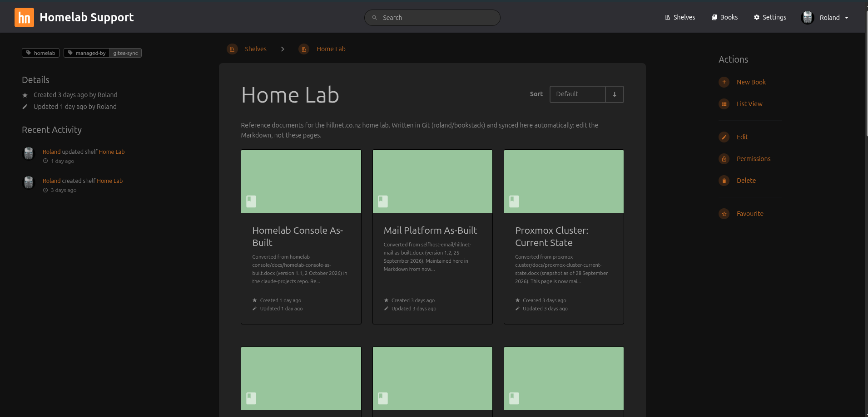Open the Homelab Console As-Built book title
This screenshot has height=417, width=868.
[x=298, y=236]
